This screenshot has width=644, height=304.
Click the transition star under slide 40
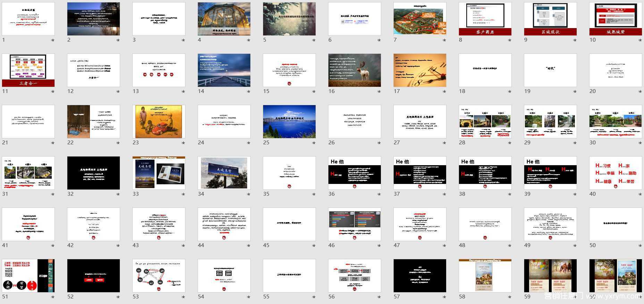pos(640,194)
